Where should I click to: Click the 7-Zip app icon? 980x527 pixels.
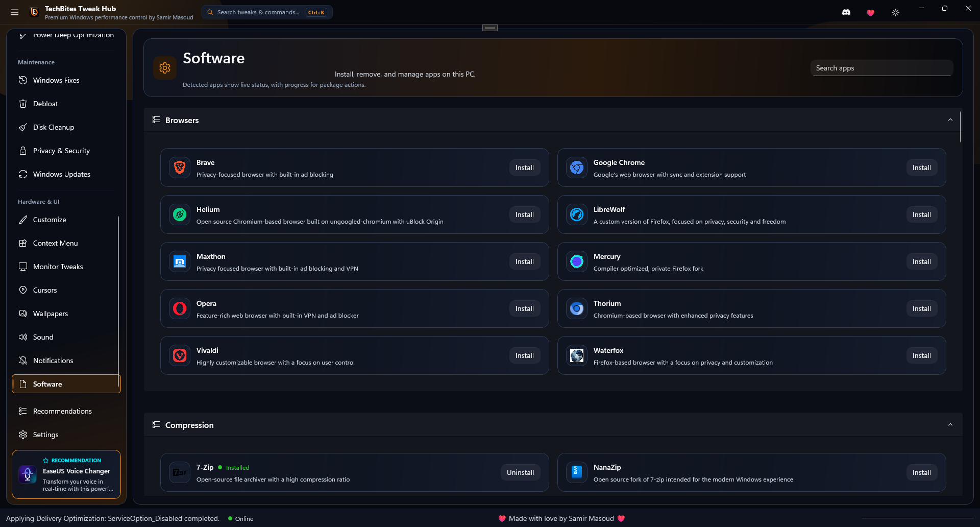[180, 472]
